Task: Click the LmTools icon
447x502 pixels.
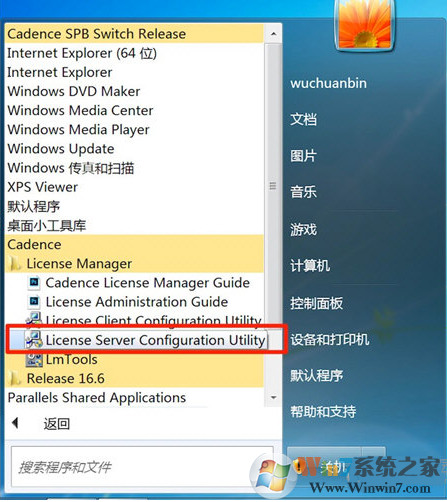Action: pyautogui.click(x=34, y=360)
